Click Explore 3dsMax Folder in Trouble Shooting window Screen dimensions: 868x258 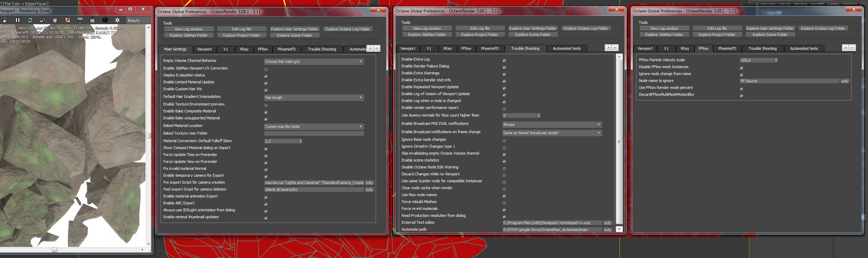pos(427,35)
